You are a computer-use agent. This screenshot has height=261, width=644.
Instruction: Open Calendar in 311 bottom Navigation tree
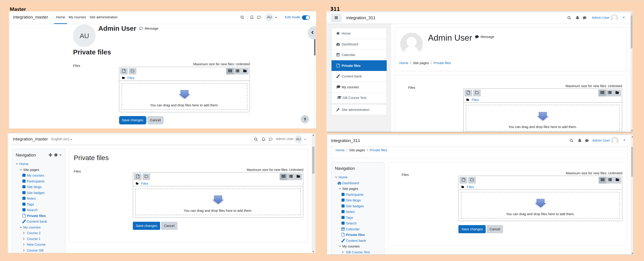[x=352, y=229]
